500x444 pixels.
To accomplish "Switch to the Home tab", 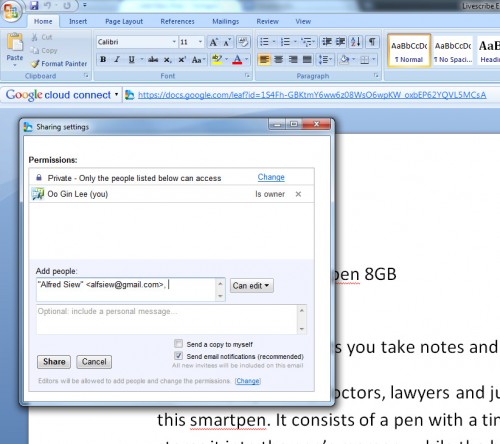I will pos(43,21).
